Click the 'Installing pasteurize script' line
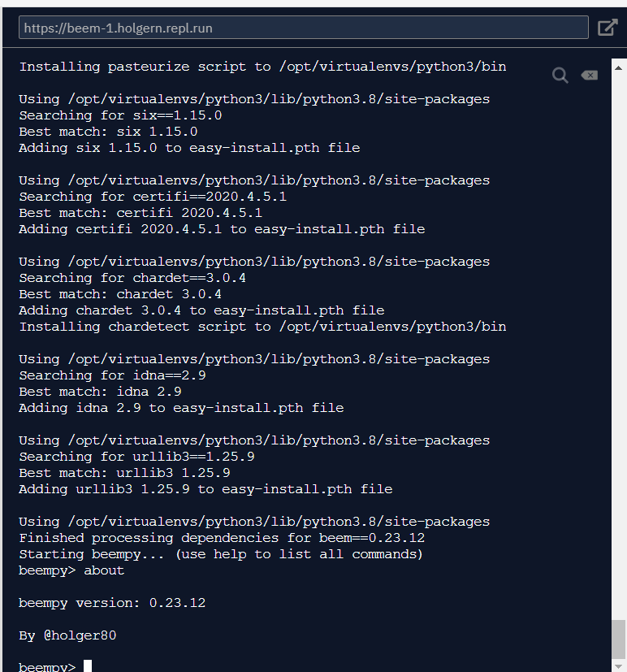Viewport: 627px width, 672px height. point(262,67)
